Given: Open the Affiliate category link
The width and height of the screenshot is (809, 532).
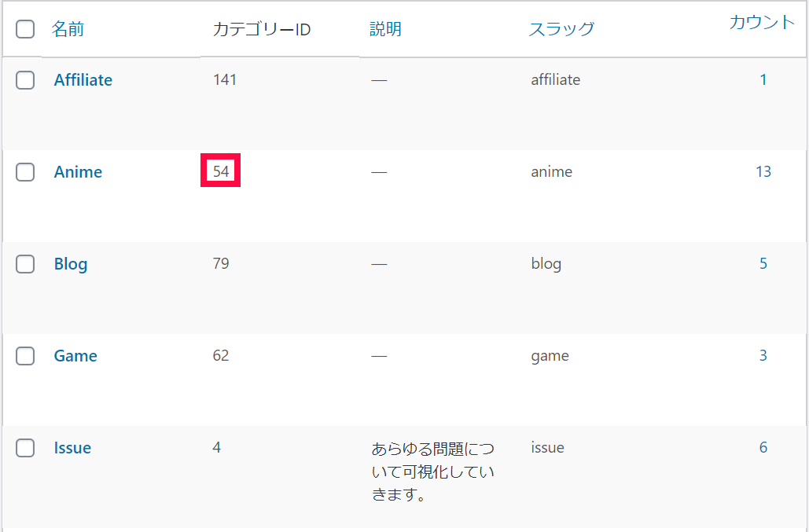Looking at the screenshot, I should pos(83,80).
